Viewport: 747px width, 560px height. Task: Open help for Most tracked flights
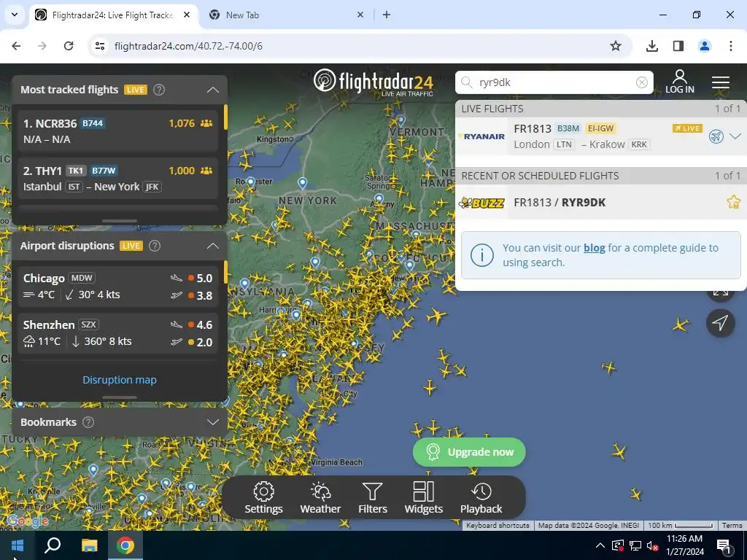[x=159, y=90]
